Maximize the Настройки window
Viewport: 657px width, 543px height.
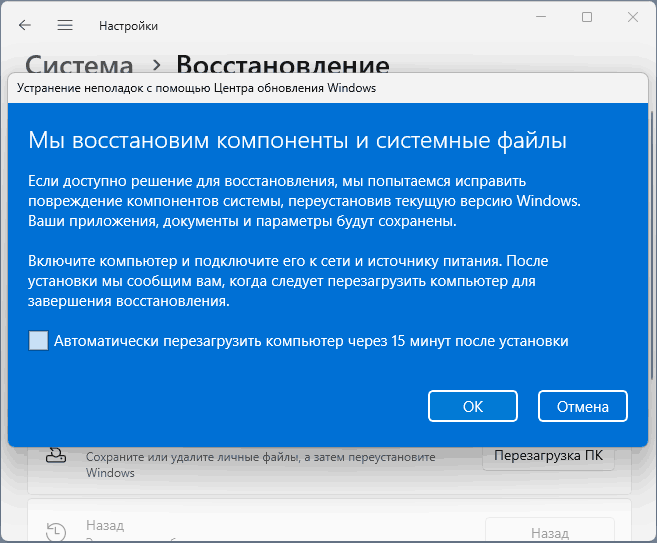[587, 17]
